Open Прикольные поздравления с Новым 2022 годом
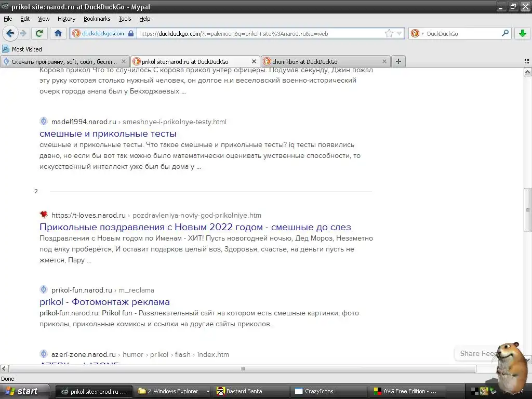Viewport: 532px width, 399px height. pyautogui.click(x=195, y=227)
